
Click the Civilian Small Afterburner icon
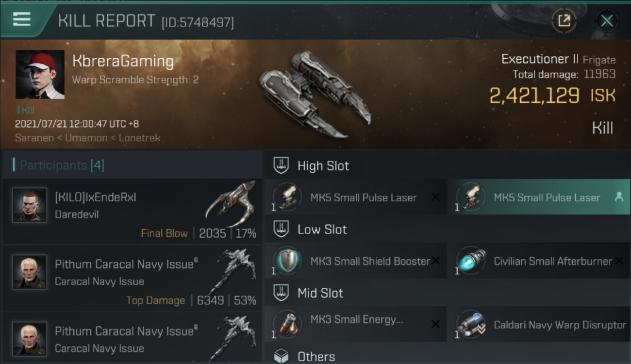(471, 261)
